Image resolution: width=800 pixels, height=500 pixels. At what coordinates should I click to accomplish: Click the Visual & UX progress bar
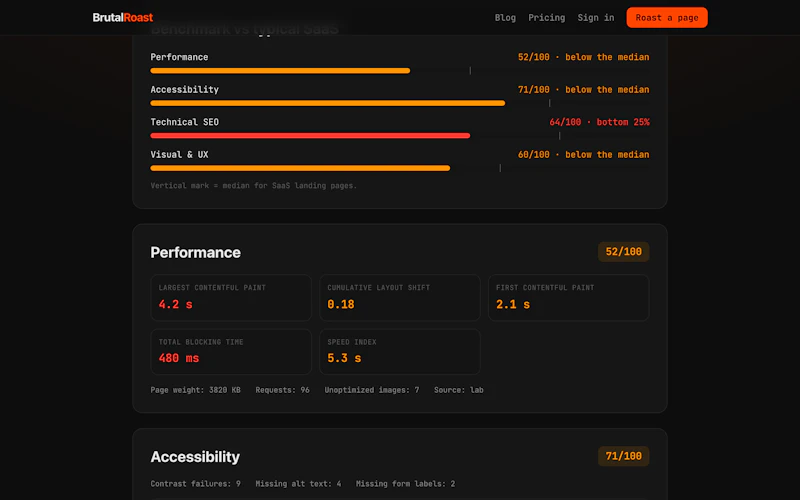(399, 168)
